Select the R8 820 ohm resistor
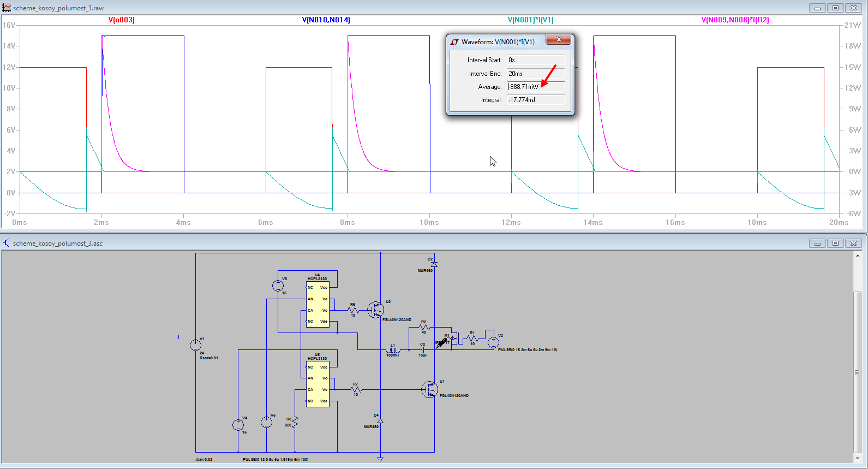Viewport: 868px width, 469px height. pos(295,422)
